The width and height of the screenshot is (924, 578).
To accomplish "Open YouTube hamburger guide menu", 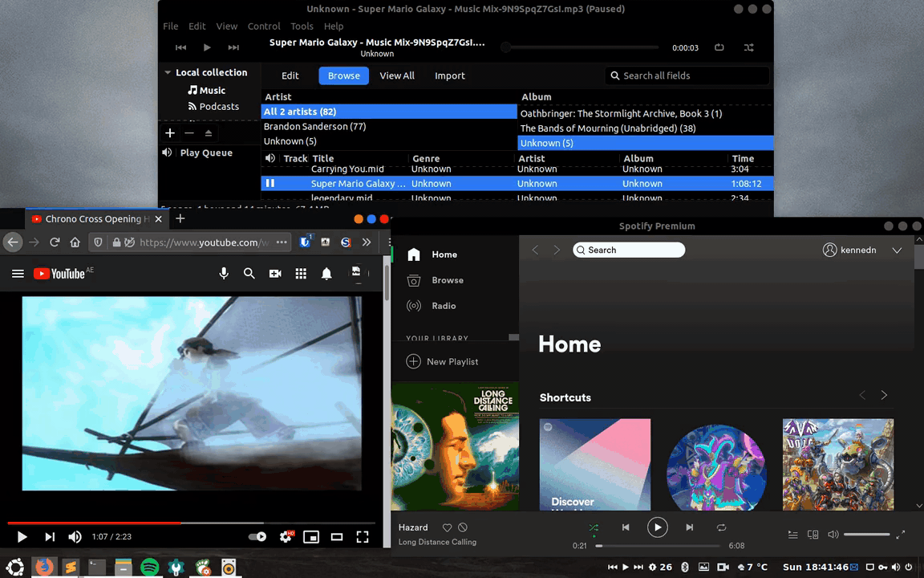I will tap(18, 274).
